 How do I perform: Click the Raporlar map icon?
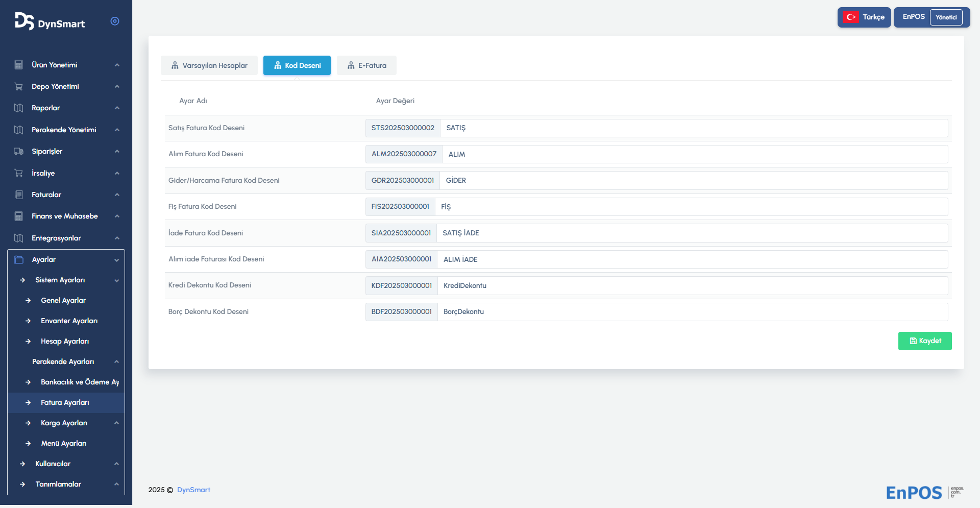pyautogui.click(x=19, y=108)
